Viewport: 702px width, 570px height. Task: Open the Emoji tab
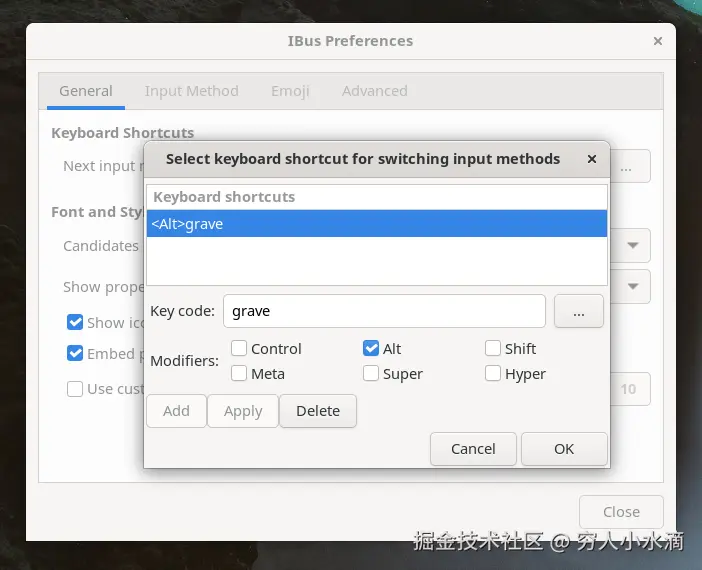[x=290, y=91]
